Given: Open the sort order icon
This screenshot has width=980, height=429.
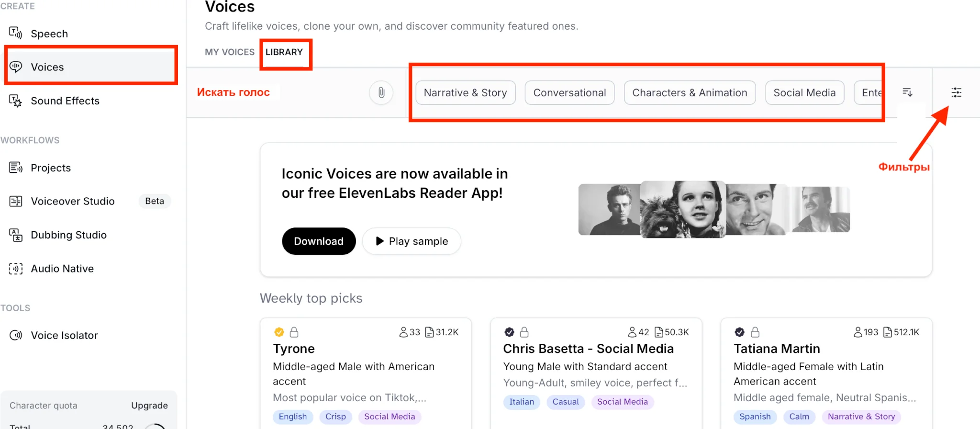Looking at the screenshot, I should point(907,92).
